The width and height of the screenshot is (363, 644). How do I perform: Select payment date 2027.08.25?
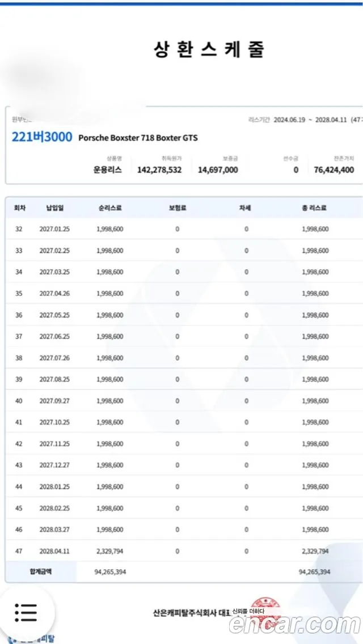click(54, 379)
